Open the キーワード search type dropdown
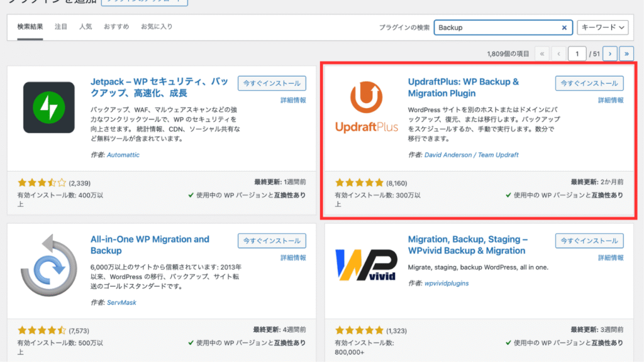644x362 pixels. 602,28
